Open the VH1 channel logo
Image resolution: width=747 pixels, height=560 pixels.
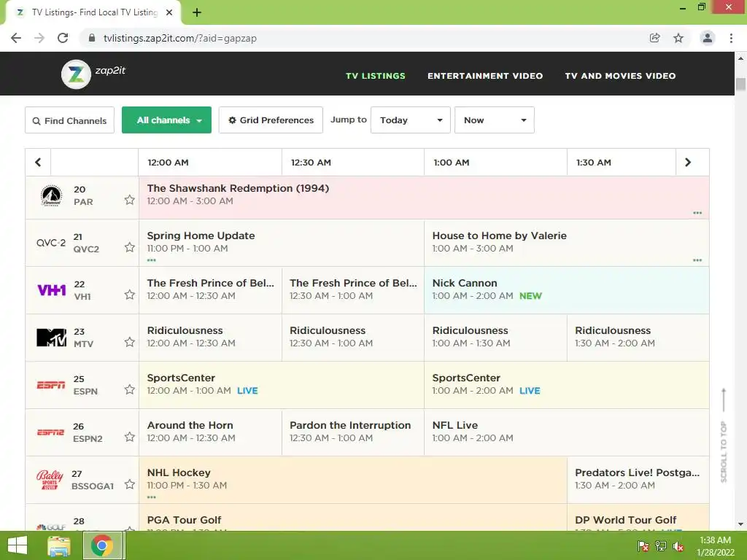pyautogui.click(x=52, y=289)
